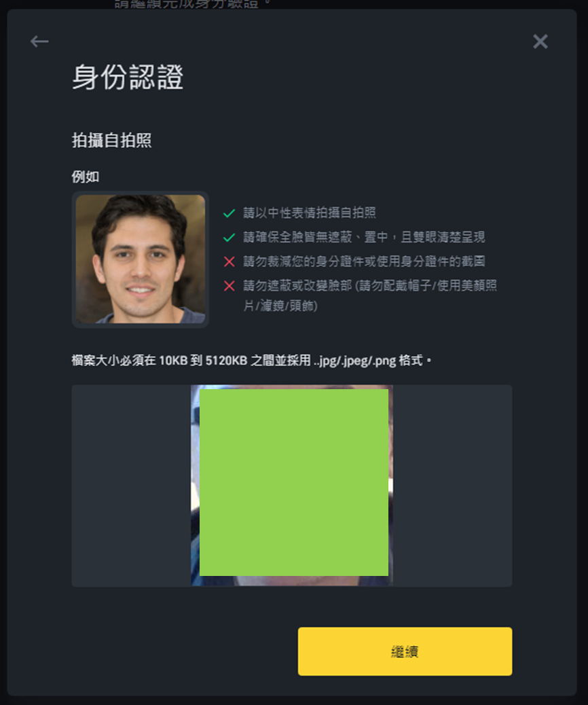This screenshot has height=705, width=588.
Task: Select the 請確保全臉皆無遮蔽 guideline text
Action: click(364, 237)
